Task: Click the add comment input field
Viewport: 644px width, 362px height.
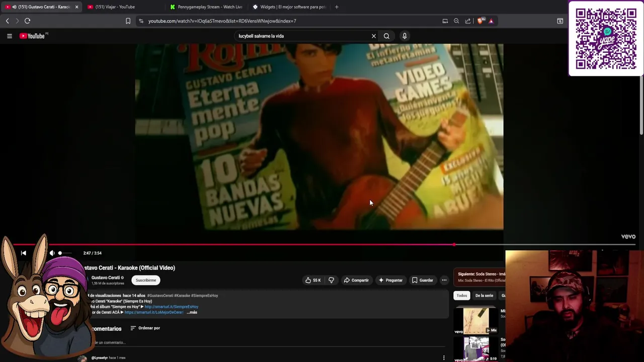Action: pos(269,343)
